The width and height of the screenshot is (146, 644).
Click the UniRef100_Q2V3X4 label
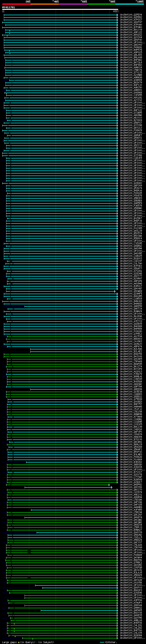tap(131, 37)
